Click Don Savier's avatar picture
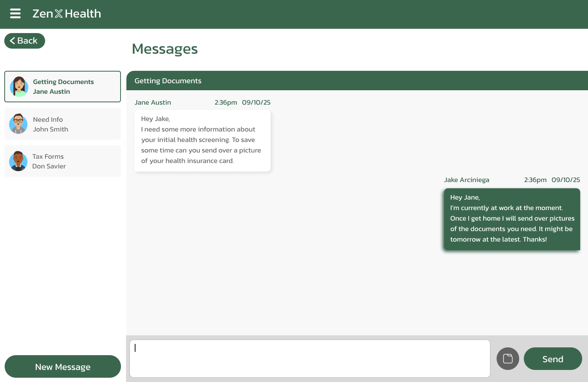This screenshot has height=382, width=588. (18, 161)
